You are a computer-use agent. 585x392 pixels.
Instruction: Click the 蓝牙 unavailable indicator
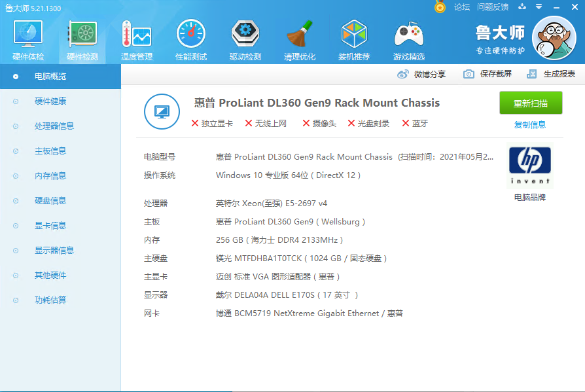pos(415,124)
